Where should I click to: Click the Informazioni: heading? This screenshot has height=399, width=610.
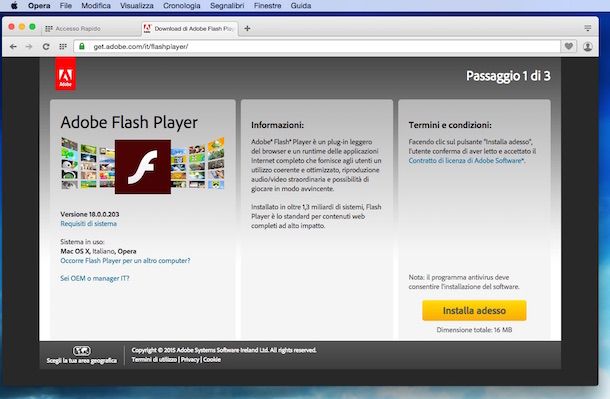pos(277,125)
